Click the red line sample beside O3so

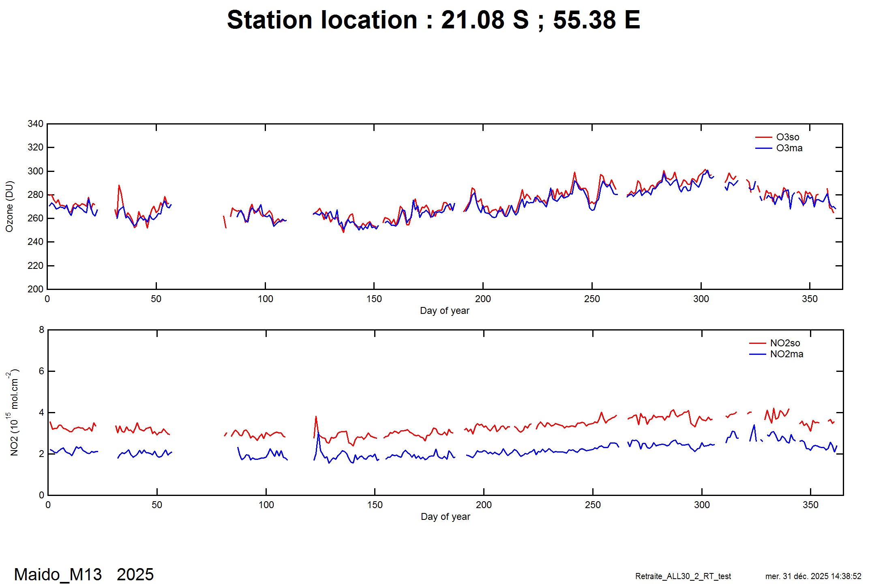pyautogui.click(x=763, y=137)
